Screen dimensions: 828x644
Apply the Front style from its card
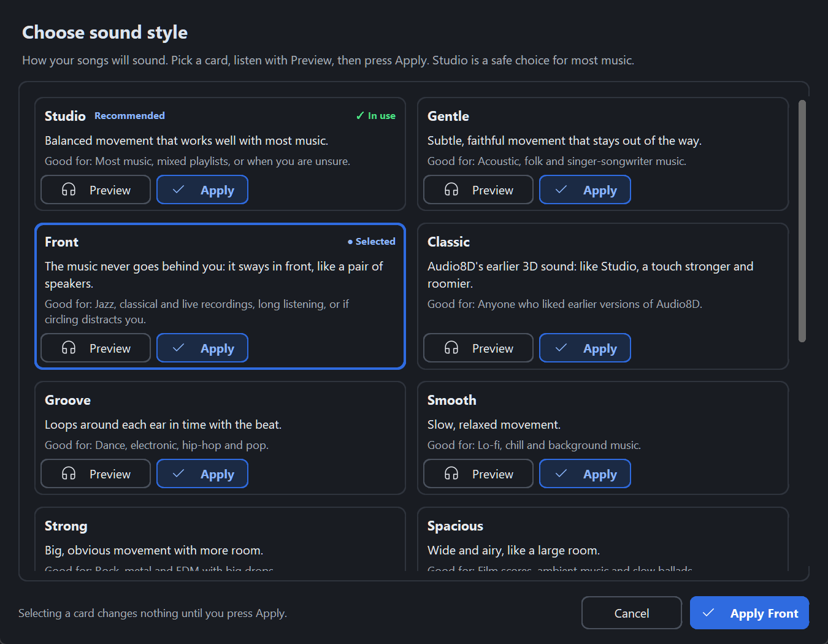[x=202, y=348]
